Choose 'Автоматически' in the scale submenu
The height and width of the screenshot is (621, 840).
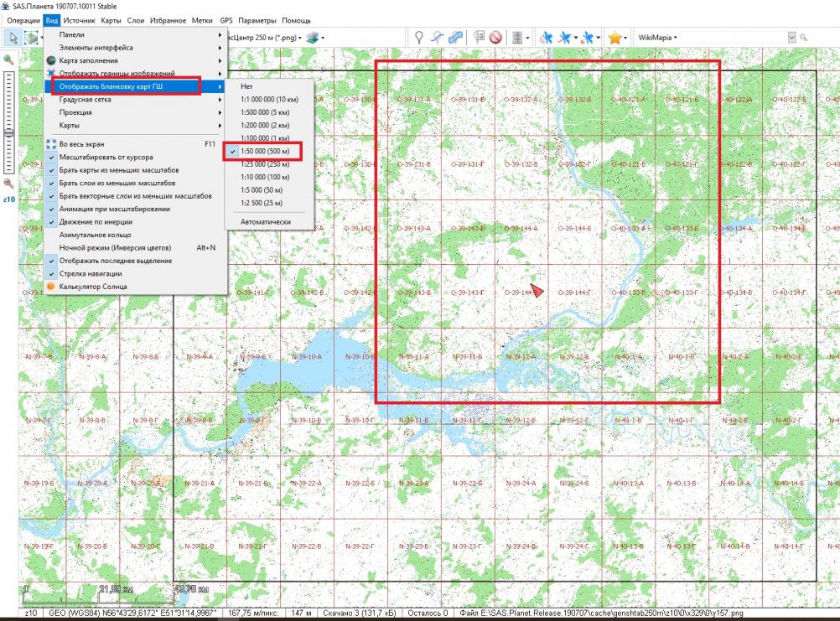[x=265, y=221]
